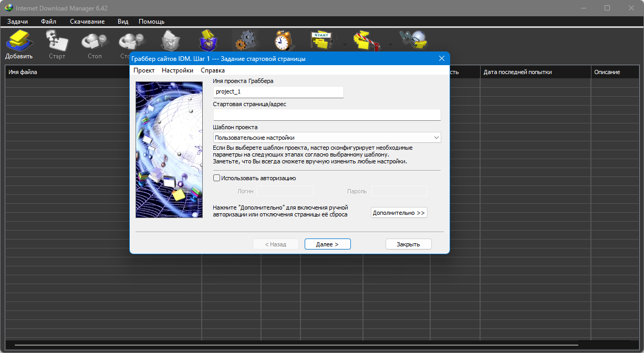This screenshot has width=644, height=353.
Task: Expand the arrow next to the stop-queue icon
Action: pyautogui.click(x=390, y=44)
